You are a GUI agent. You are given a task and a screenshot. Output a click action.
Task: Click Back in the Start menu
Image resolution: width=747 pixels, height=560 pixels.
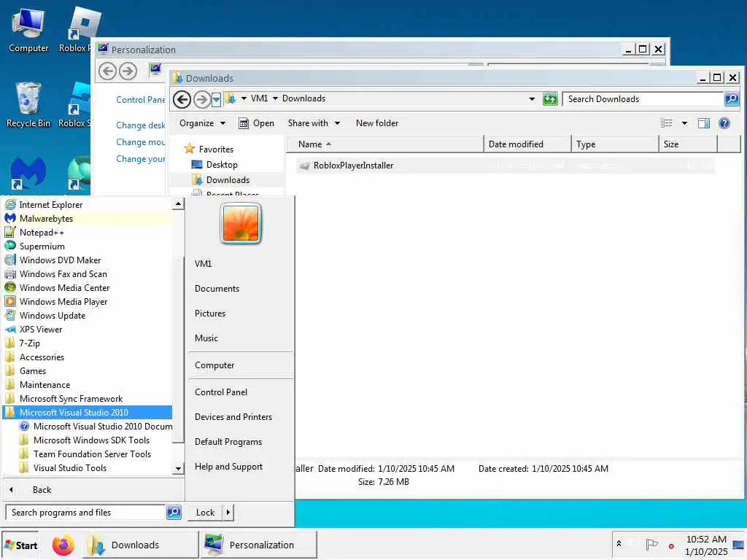[42, 489]
